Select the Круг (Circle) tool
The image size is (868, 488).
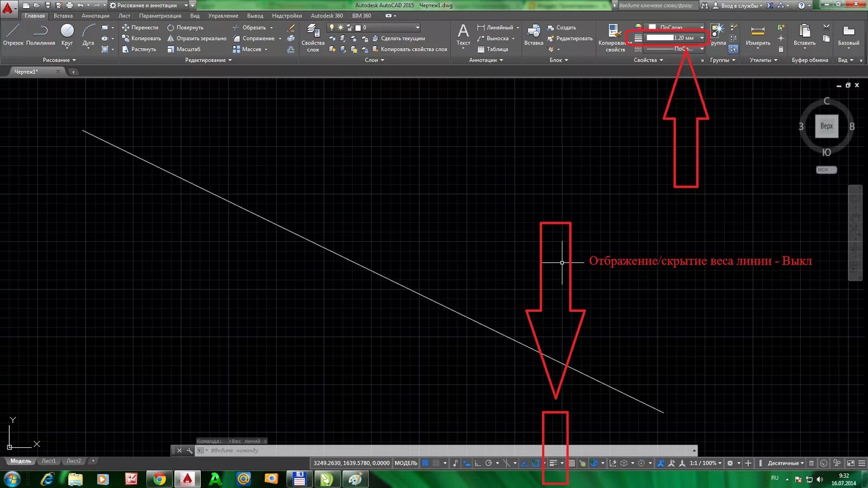[x=67, y=34]
